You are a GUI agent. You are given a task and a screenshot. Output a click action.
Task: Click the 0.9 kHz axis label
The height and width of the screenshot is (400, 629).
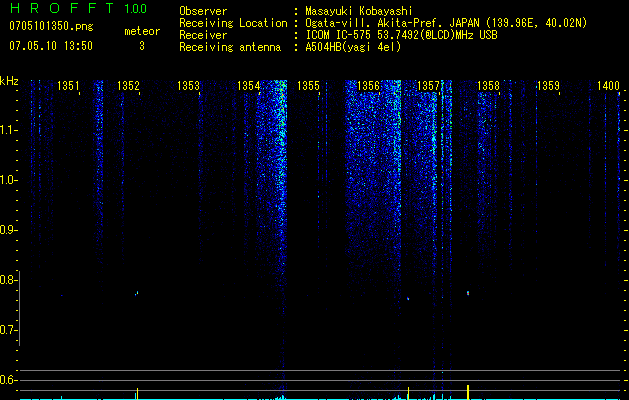pos(7,230)
